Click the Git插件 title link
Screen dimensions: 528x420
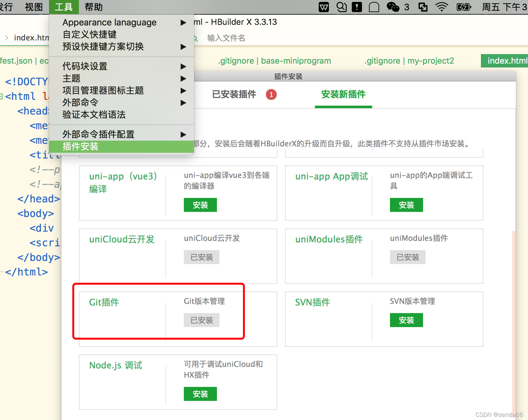point(104,302)
